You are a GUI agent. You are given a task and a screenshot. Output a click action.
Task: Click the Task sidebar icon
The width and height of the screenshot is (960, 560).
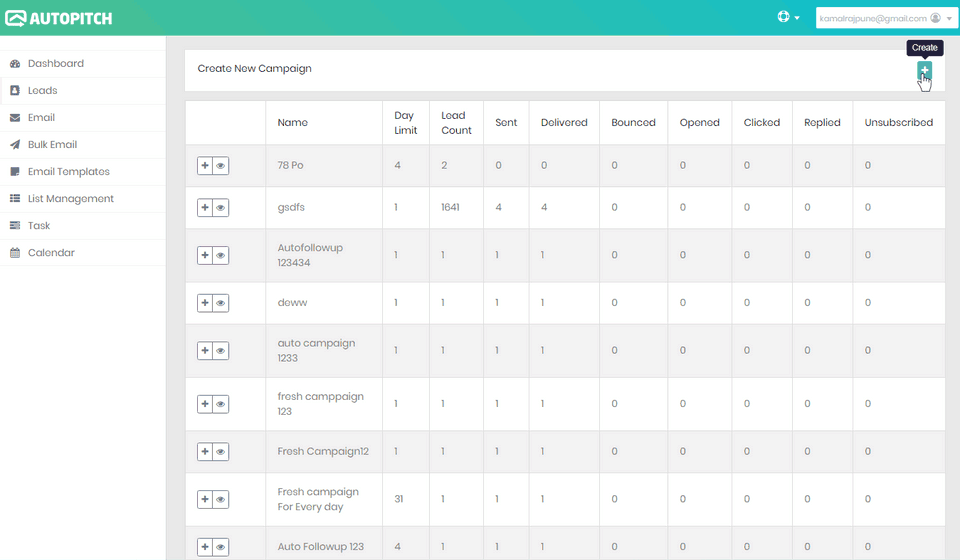[15, 226]
